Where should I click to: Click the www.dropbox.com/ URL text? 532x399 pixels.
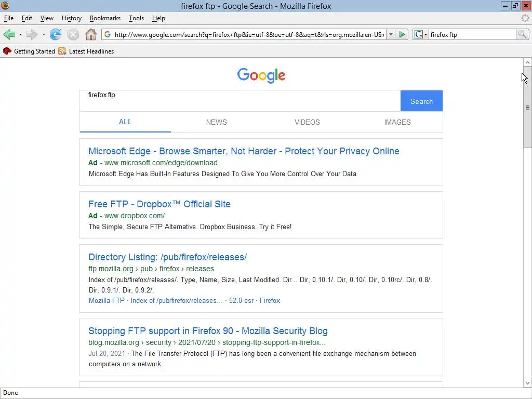(x=135, y=216)
